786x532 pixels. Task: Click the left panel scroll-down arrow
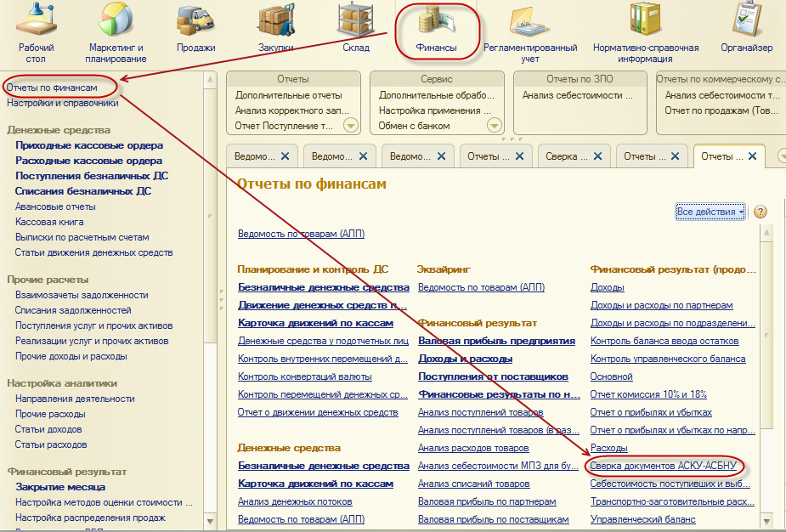tap(210, 522)
